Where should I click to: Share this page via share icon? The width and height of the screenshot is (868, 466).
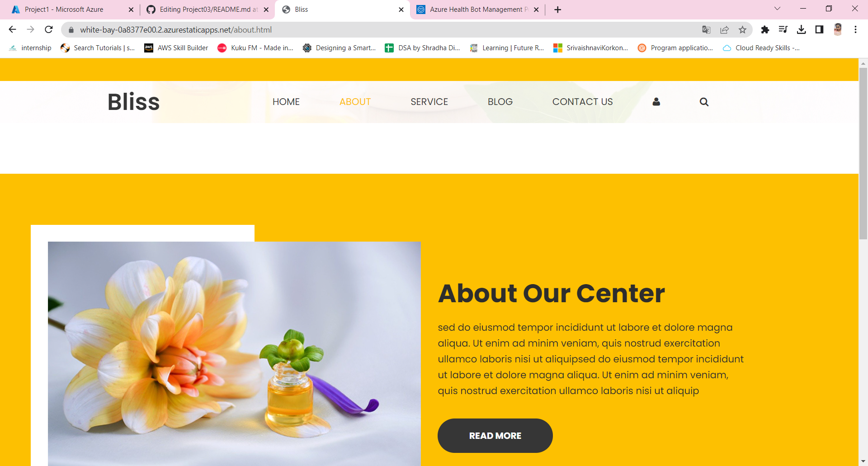(x=724, y=30)
